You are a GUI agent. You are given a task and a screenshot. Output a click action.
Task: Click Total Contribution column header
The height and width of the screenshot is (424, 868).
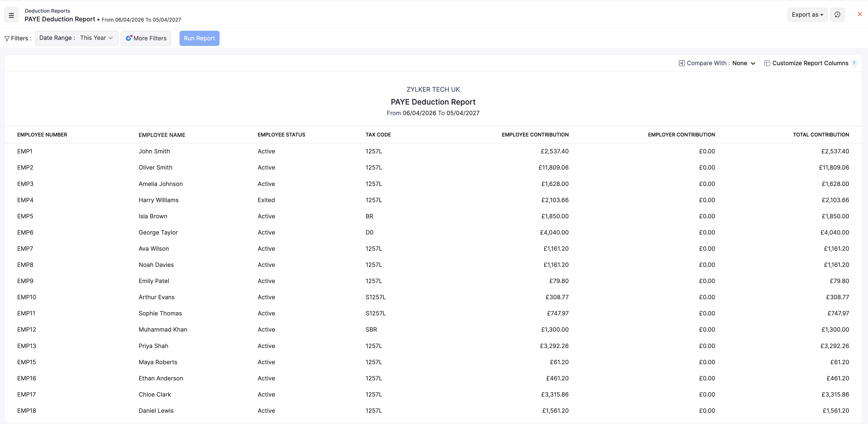821,135
